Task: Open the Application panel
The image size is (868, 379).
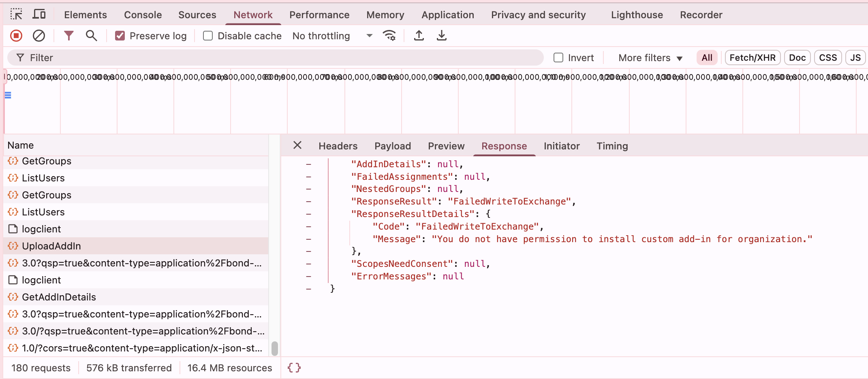Action: coord(448,15)
